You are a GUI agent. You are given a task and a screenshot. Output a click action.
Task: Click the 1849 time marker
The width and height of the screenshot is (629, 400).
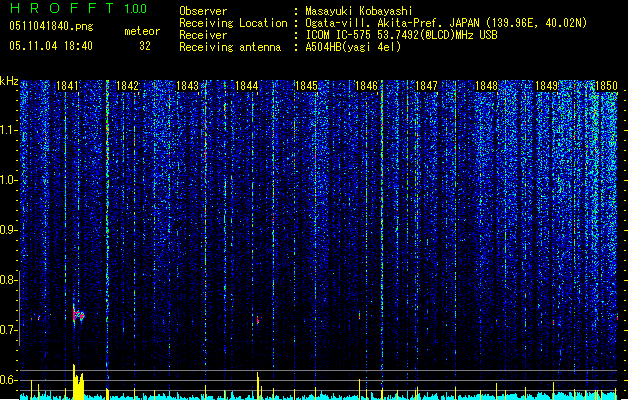click(x=546, y=86)
